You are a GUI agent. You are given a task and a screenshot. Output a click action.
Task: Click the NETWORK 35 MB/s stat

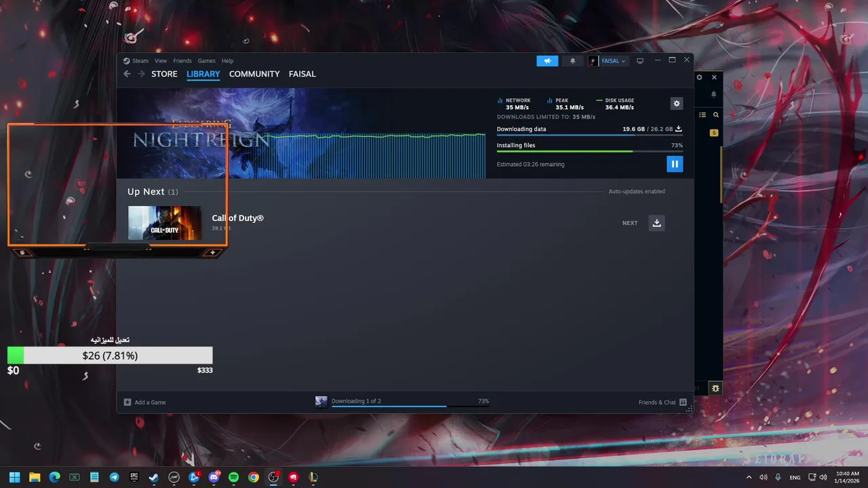click(x=513, y=104)
